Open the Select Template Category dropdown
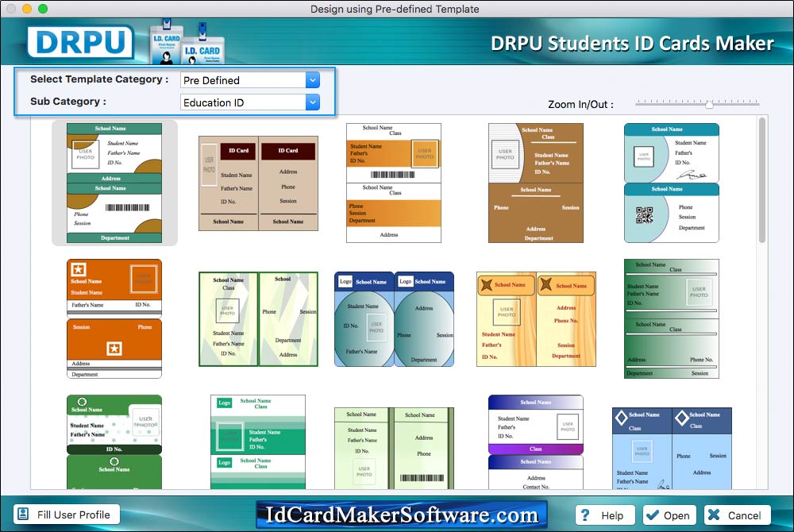794x532 pixels. (x=250, y=80)
